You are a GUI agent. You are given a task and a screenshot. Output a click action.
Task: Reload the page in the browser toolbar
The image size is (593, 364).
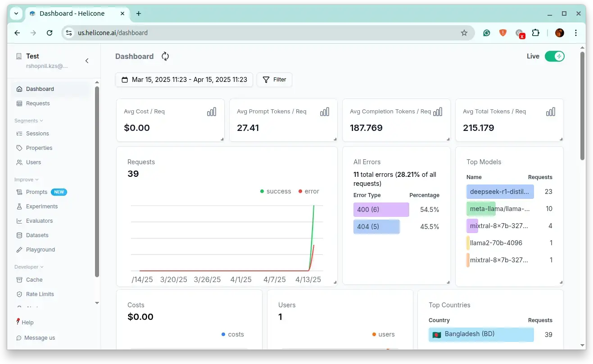50,33
